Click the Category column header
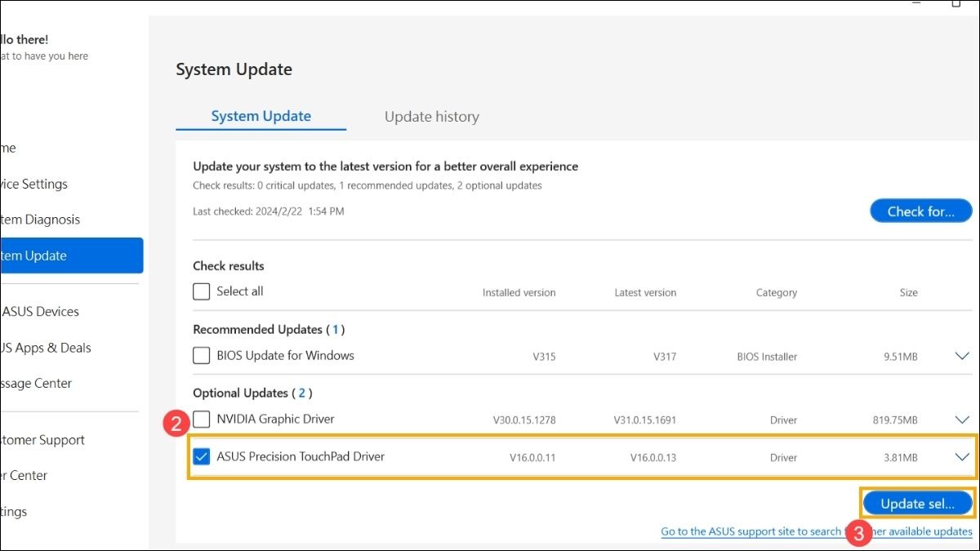This screenshot has height=551, width=980. tap(776, 292)
